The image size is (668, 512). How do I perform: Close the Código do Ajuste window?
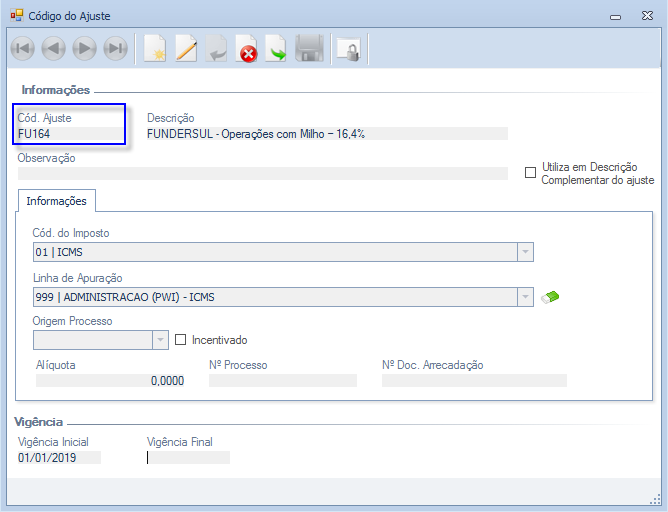(648, 16)
